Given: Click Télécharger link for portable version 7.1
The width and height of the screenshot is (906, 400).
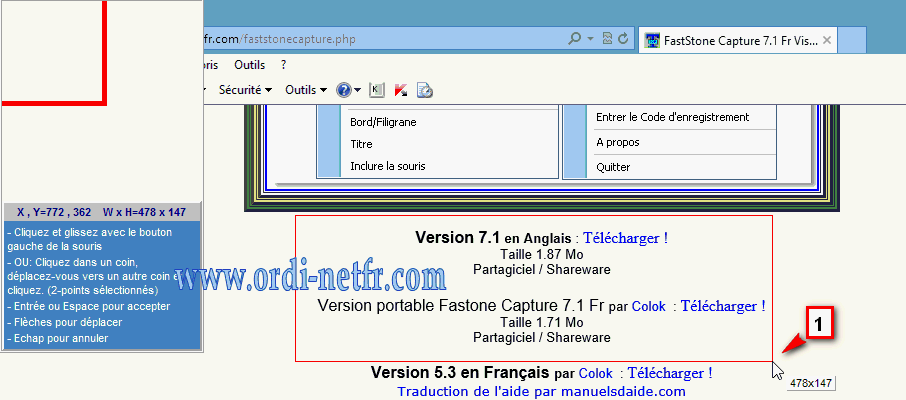Looking at the screenshot, I should click(723, 306).
